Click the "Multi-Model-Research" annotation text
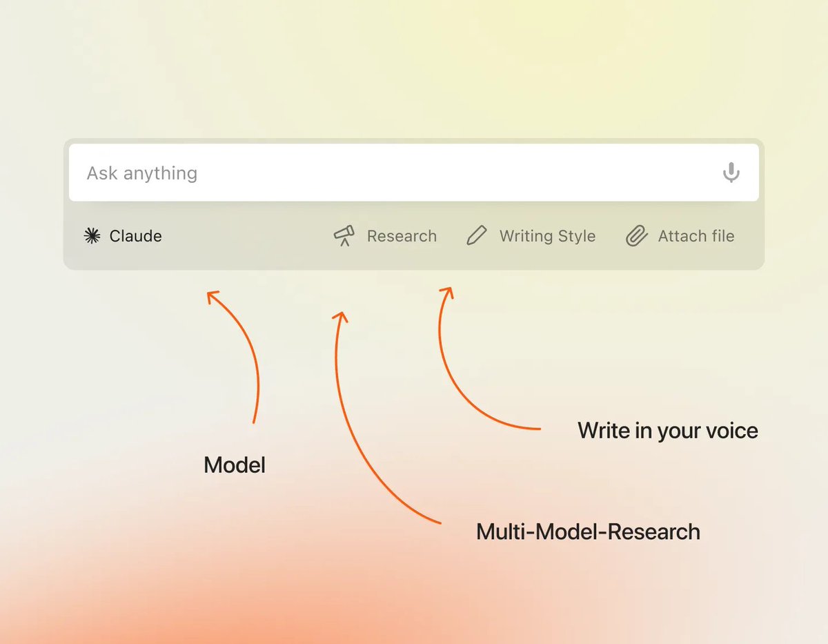 coord(588,532)
